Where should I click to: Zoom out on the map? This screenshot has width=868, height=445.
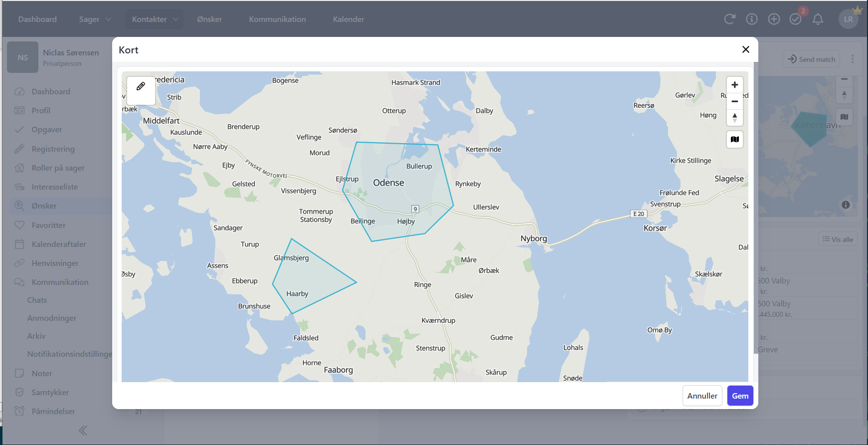(734, 101)
